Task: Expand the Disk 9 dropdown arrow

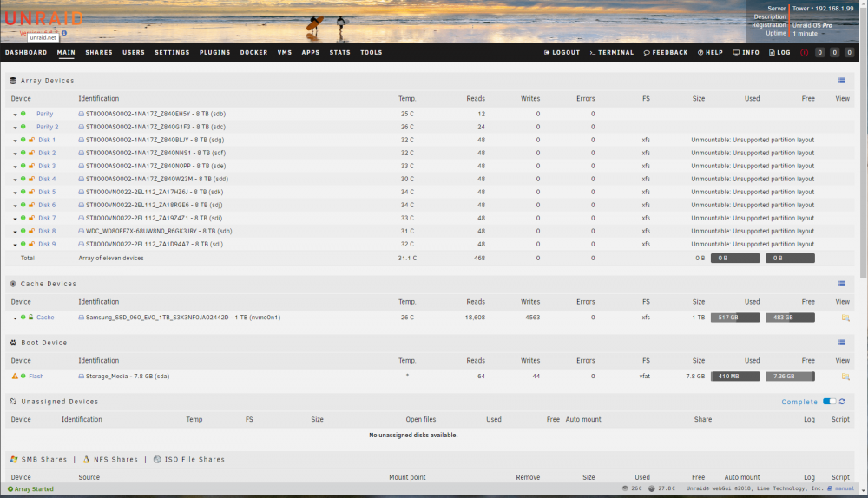Action: (15, 245)
